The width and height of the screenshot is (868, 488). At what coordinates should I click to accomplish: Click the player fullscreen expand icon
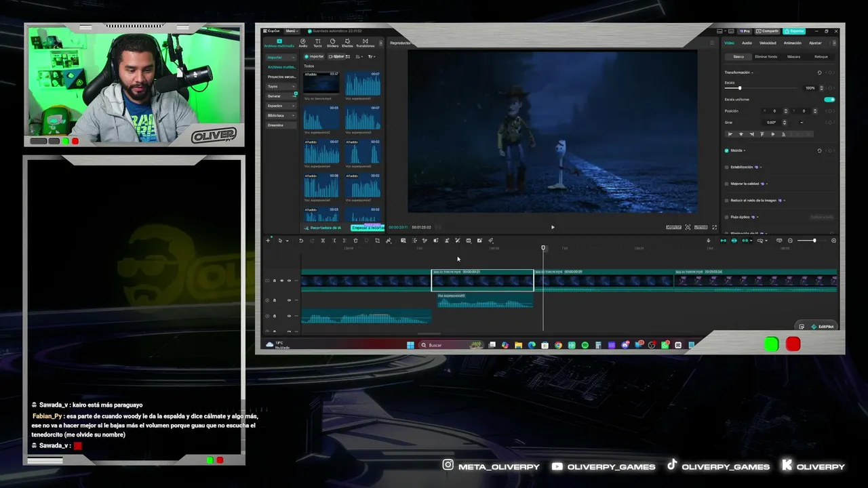pos(714,227)
